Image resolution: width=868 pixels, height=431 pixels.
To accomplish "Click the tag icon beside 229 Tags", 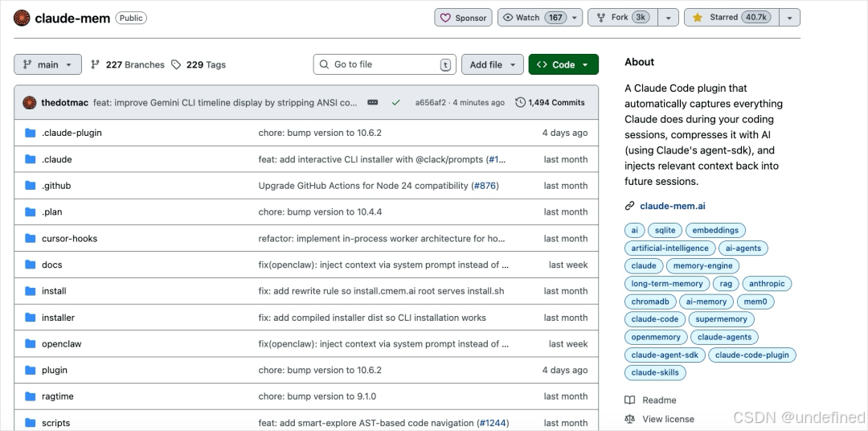I will [176, 65].
